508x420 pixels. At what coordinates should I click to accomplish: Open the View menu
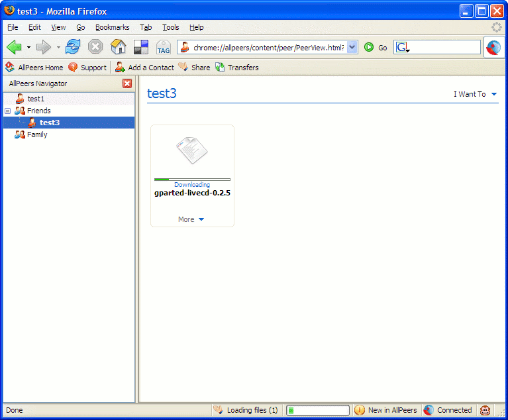(x=58, y=27)
